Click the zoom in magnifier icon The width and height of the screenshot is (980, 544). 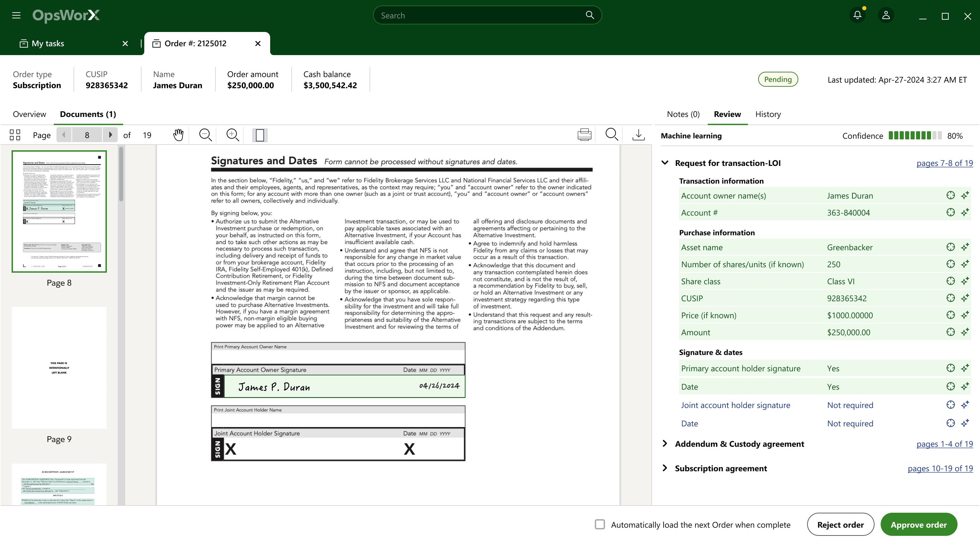[x=232, y=135]
